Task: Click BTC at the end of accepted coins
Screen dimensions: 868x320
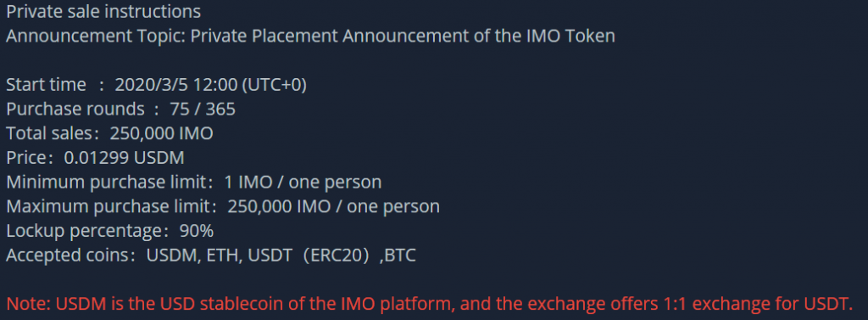Action: click(x=400, y=255)
